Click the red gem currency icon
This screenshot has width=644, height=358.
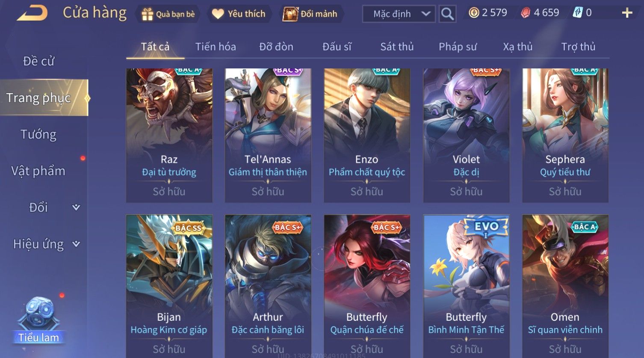(x=525, y=13)
